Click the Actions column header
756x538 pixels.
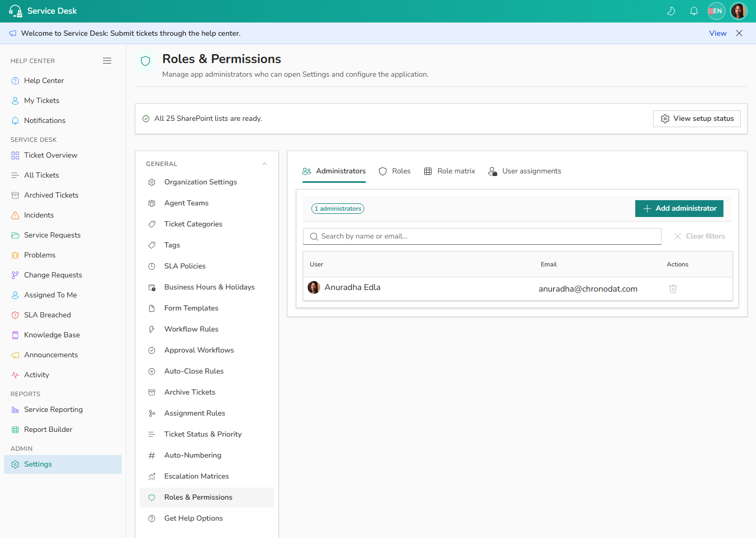click(677, 264)
